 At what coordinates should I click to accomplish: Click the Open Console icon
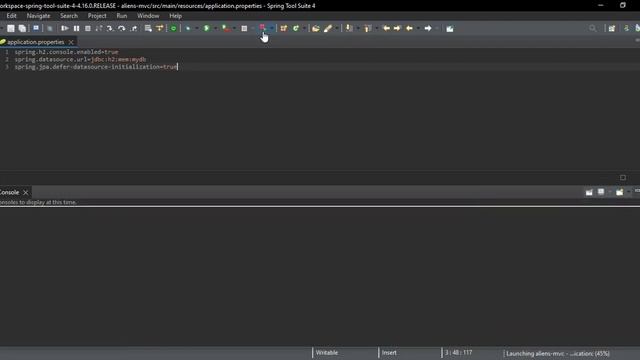(620, 192)
